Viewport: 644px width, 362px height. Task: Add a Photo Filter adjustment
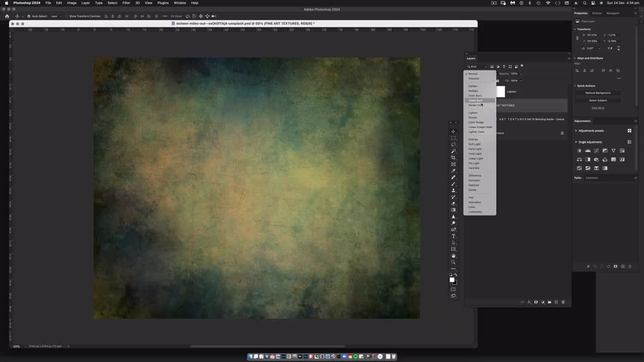pyautogui.click(x=596, y=159)
